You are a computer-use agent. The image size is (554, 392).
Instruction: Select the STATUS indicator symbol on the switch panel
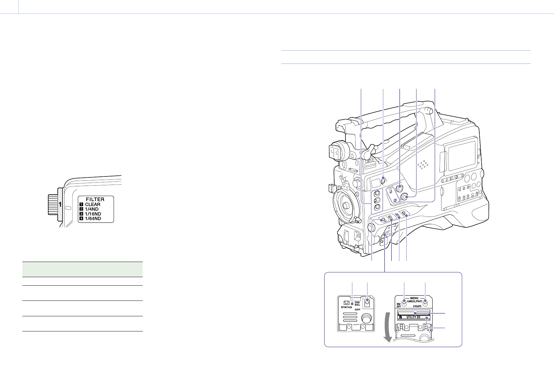[x=346, y=302]
